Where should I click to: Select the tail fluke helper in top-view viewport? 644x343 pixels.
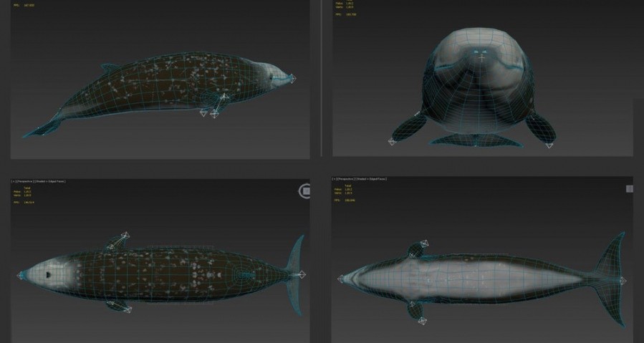click(x=302, y=274)
